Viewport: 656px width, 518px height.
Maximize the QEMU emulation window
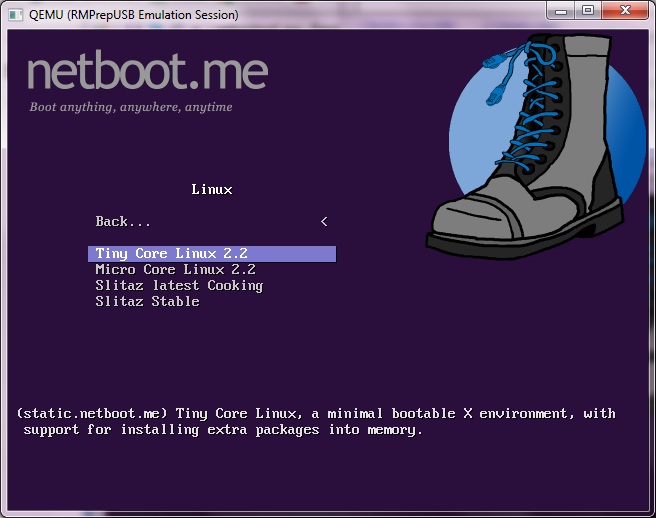(588, 10)
